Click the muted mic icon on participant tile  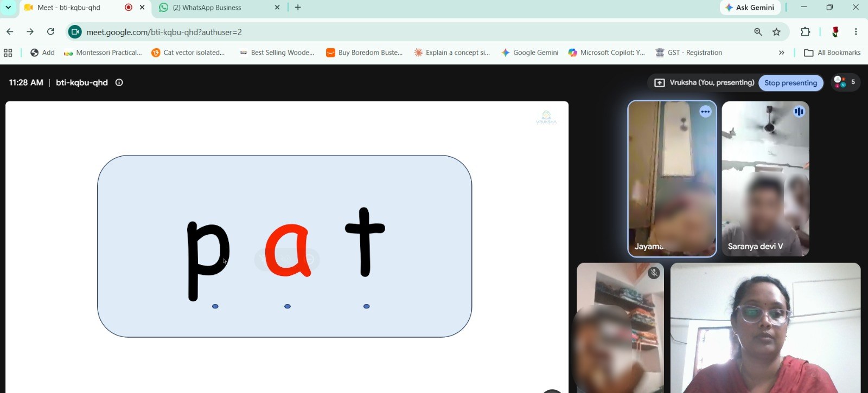[x=654, y=273]
